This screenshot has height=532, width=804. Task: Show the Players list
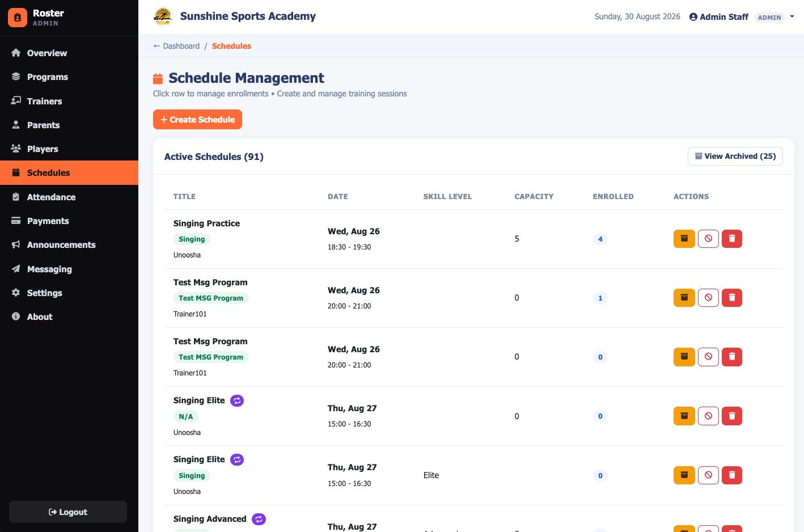(x=69, y=149)
